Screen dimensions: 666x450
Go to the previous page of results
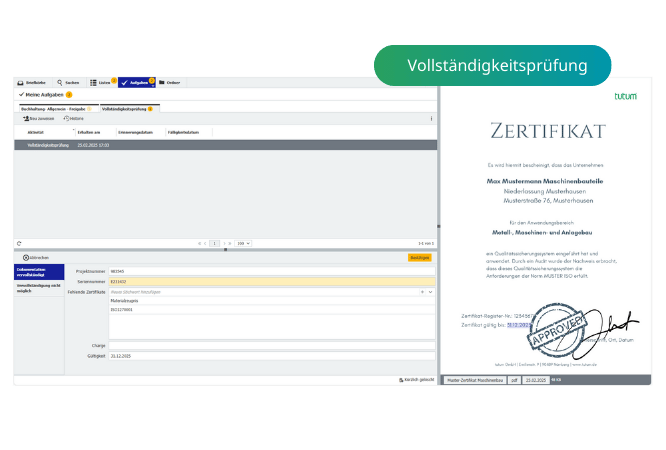[205, 243]
